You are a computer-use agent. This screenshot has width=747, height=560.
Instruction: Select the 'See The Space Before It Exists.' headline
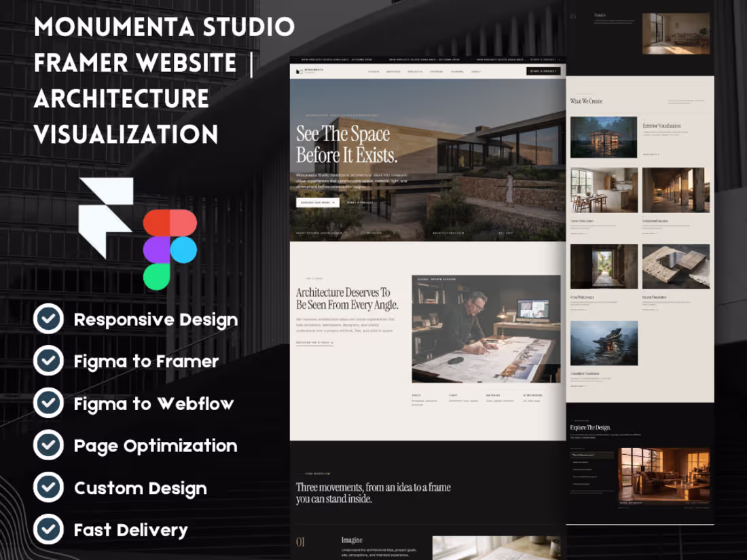click(347, 145)
